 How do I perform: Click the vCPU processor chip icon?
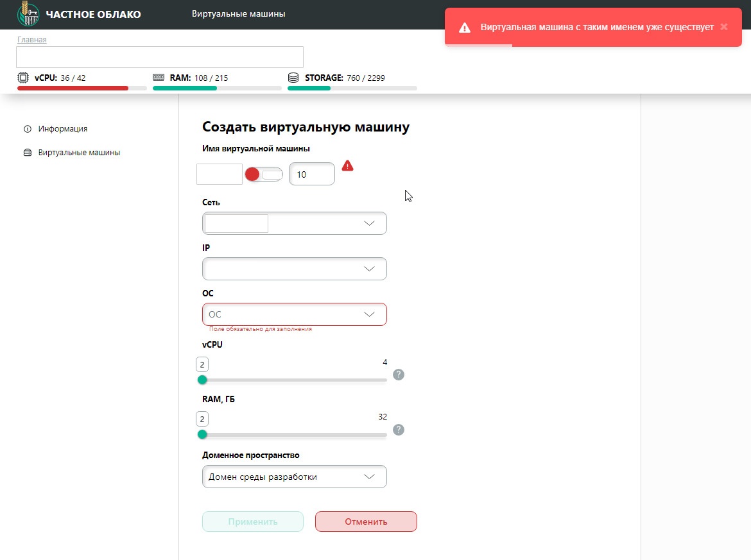tap(23, 78)
